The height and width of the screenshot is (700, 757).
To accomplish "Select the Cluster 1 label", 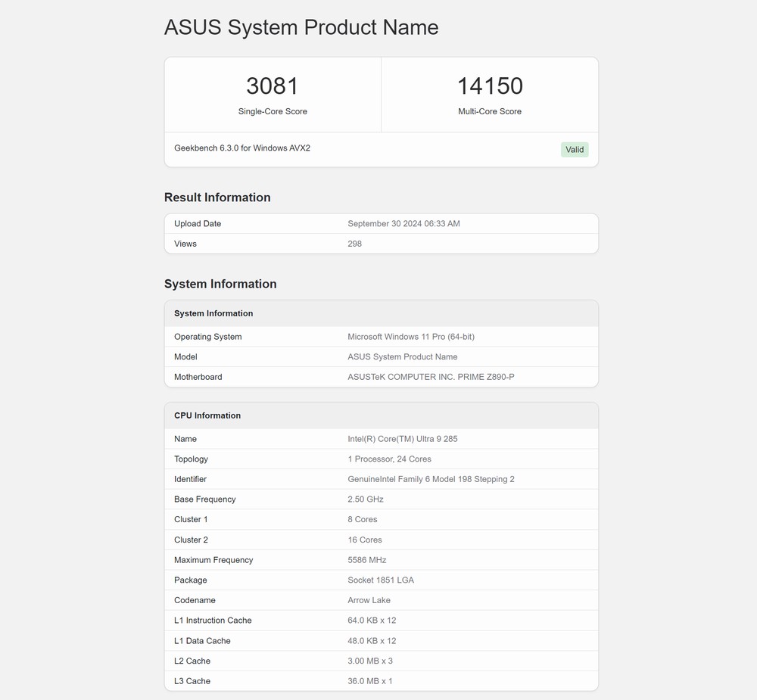I will pos(191,519).
